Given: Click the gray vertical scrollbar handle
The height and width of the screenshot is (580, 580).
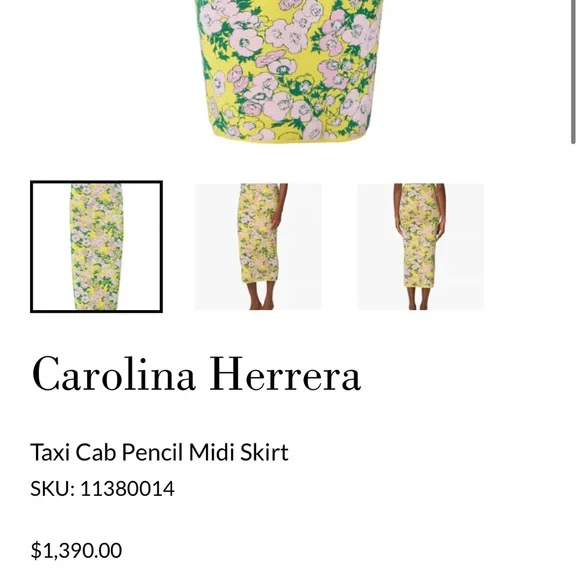Looking at the screenshot, I should point(573,71).
